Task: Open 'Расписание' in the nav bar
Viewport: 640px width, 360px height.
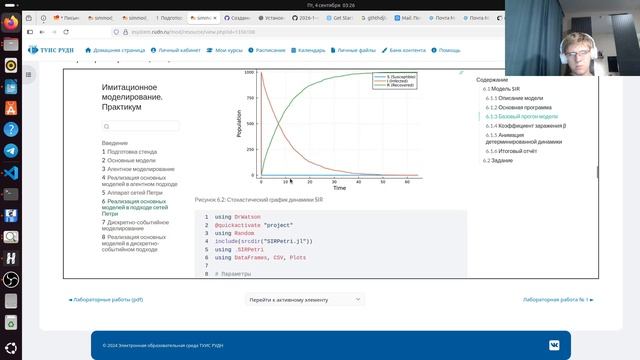Action: click(x=267, y=50)
